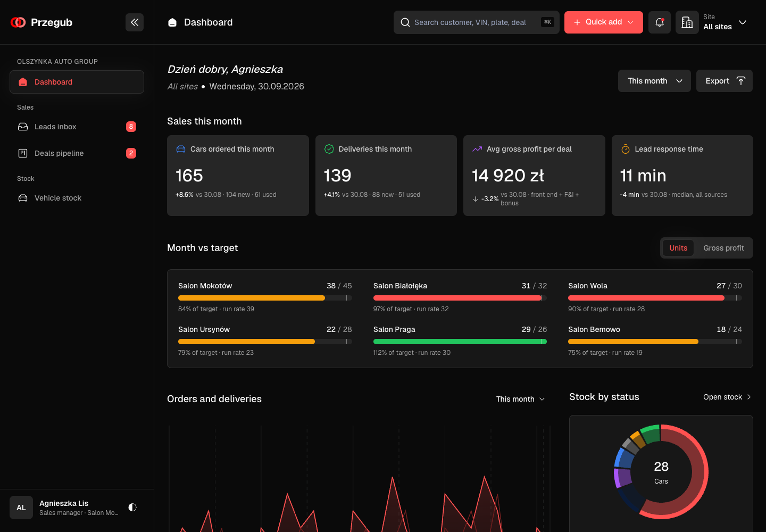
Task: Navigate to Vehicle stock
Action: pyautogui.click(x=77, y=198)
